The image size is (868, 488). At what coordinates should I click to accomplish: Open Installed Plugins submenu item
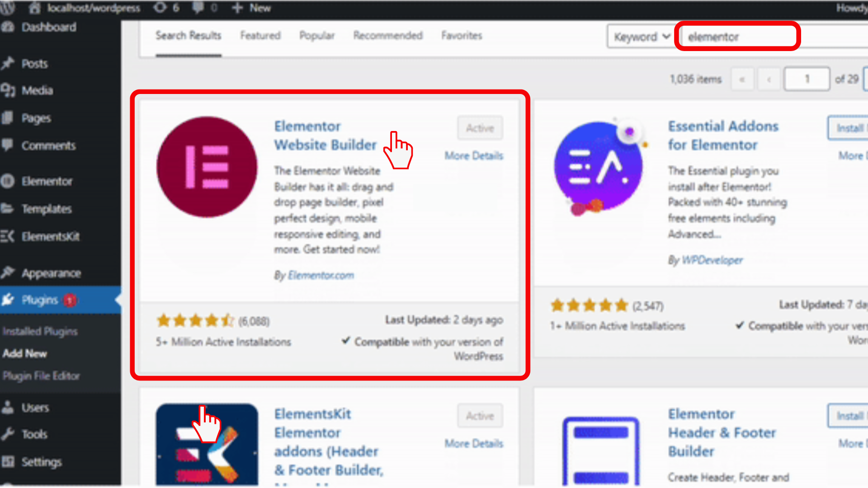pyautogui.click(x=40, y=331)
